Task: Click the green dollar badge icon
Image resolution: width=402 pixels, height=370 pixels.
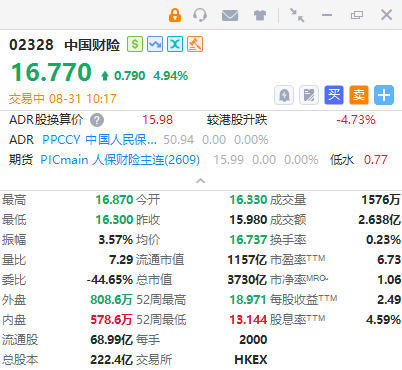Action: pyautogui.click(x=135, y=44)
